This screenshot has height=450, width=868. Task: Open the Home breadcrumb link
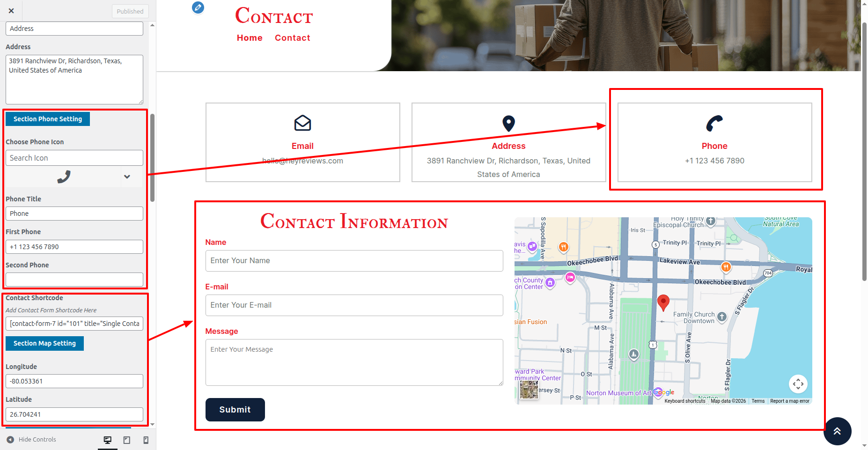pos(250,38)
